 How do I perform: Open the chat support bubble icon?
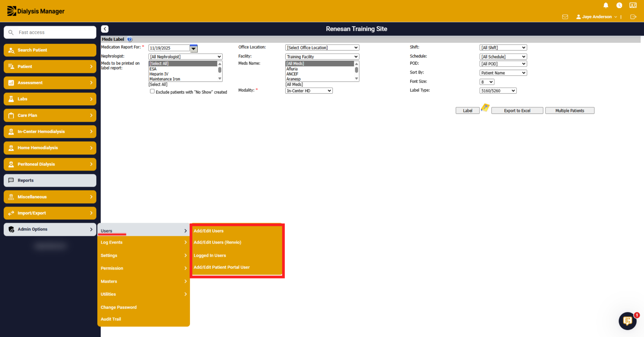tap(627, 321)
